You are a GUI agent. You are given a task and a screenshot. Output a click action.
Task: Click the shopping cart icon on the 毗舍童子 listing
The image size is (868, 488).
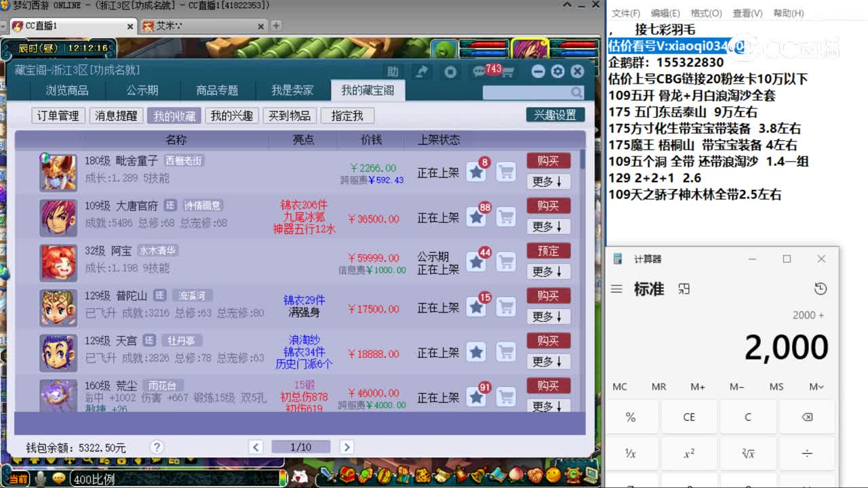(506, 172)
